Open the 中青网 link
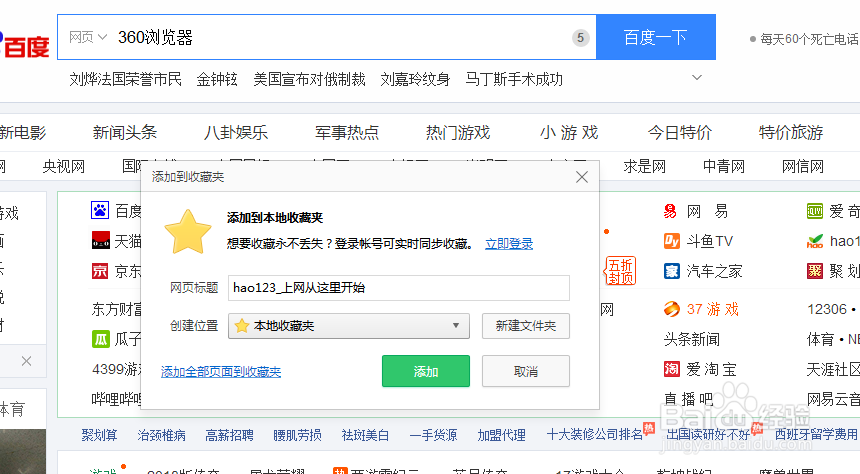 tap(724, 166)
